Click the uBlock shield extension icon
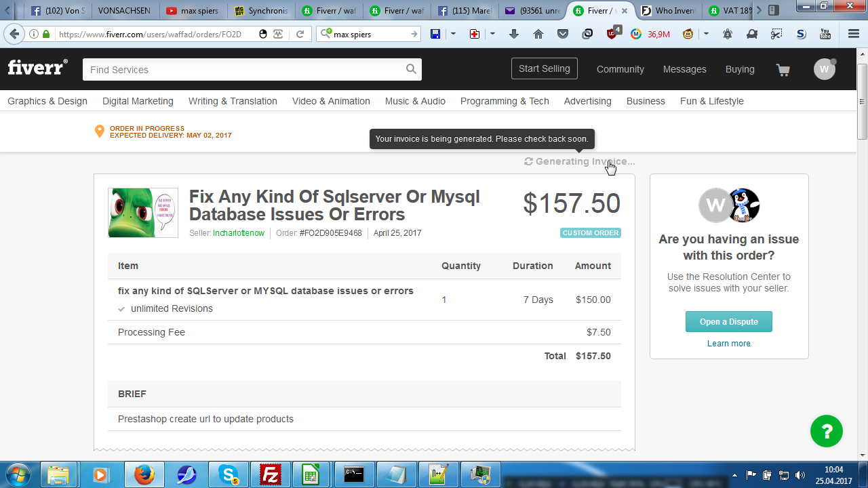The width and height of the screenshot is (868, 488). tap(612, 33)
